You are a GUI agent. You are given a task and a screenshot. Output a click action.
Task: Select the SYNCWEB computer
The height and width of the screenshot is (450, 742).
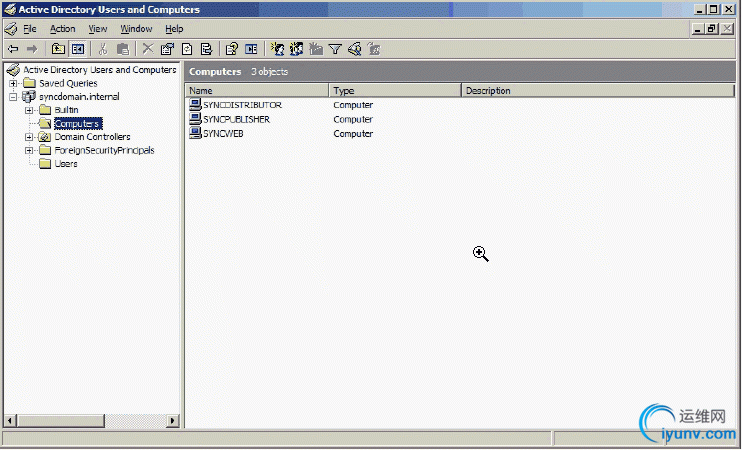point(223,134)
